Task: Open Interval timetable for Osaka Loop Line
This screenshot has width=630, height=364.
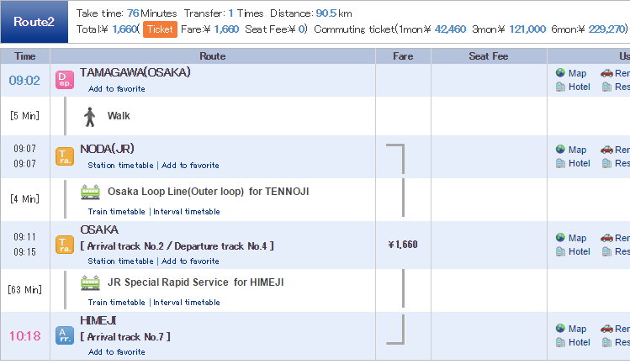Action: [x=187, y=211]
